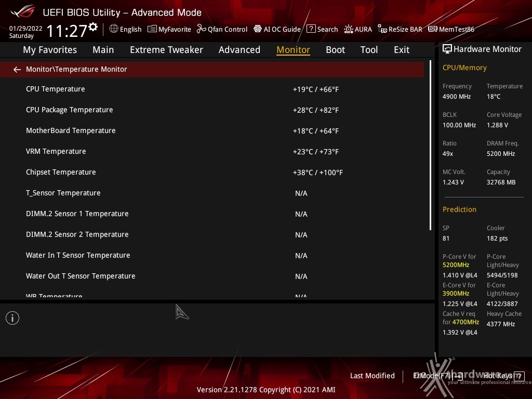Image resolution: width=532 pixels, height=399 pixels.
Task: Click the settings list scrollbar
Action: pos(430,145)
